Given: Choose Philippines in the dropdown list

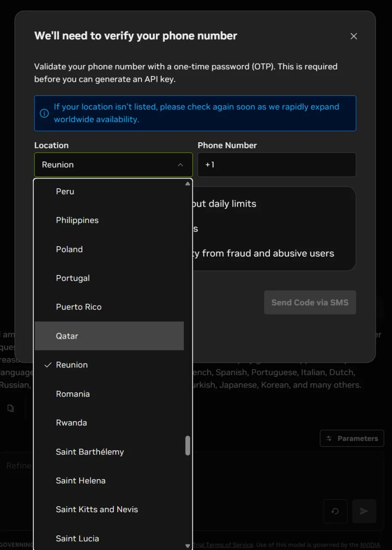Looking at the screenshot, I should point(77,220).
